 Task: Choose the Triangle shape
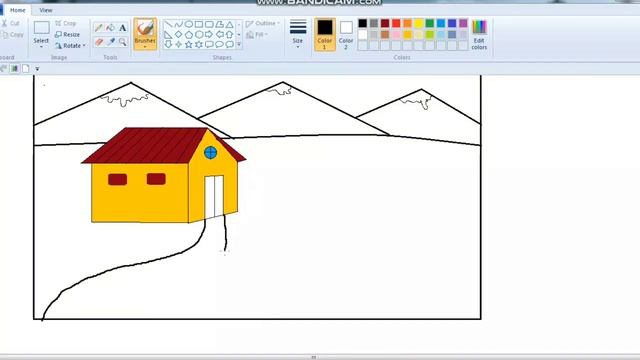click(229, 24)
